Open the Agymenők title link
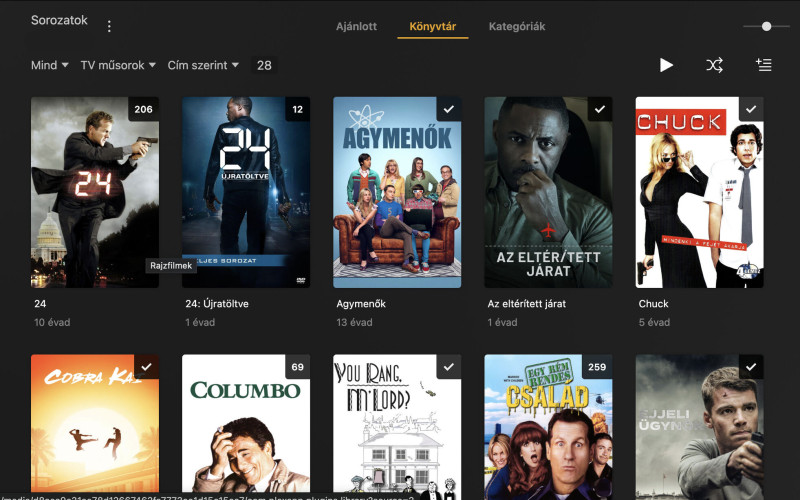This screenshot has width=800, height=500. click(361, 304)
